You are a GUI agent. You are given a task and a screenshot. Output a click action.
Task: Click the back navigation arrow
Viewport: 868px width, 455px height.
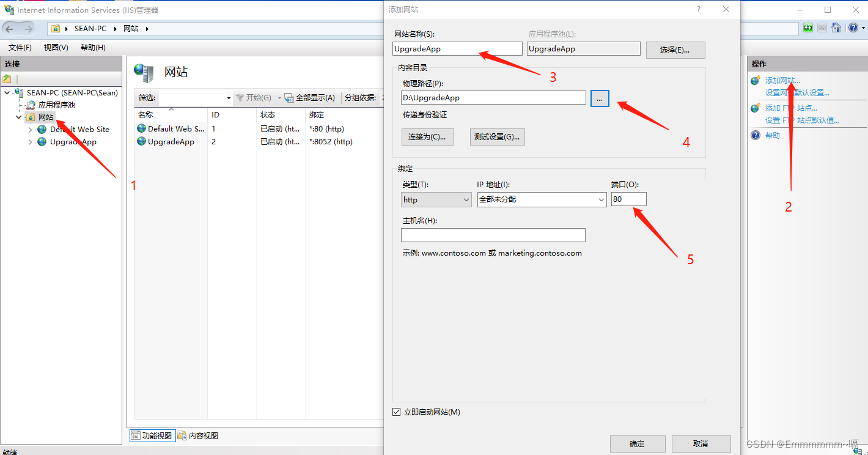10,28
